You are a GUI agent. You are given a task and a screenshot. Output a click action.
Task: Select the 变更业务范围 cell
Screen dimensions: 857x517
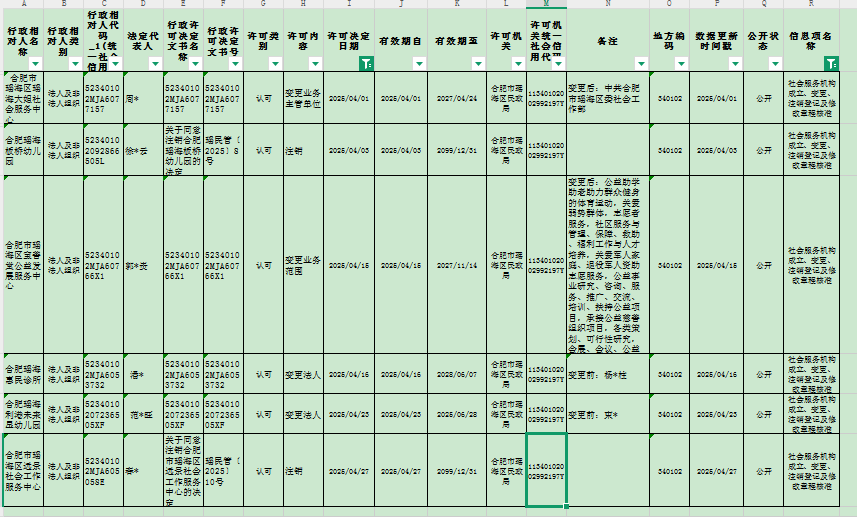302,265
